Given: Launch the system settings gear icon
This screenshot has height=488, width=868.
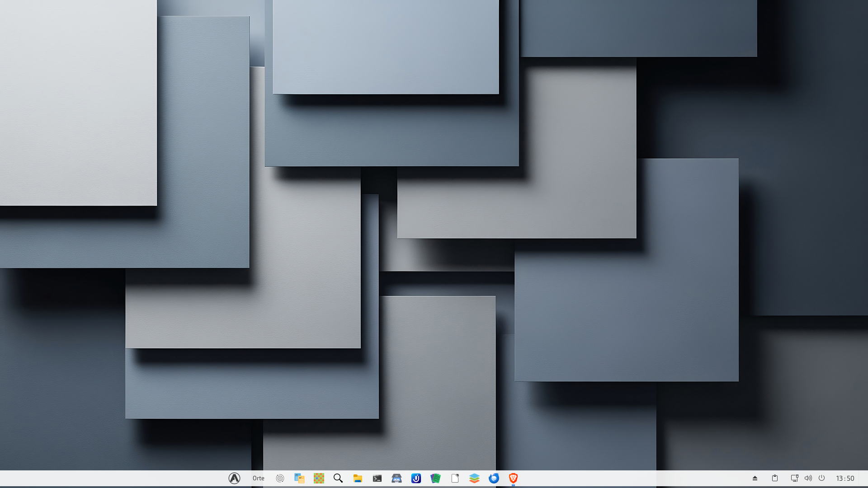Looking at the screenshot, I should (280, 478).
